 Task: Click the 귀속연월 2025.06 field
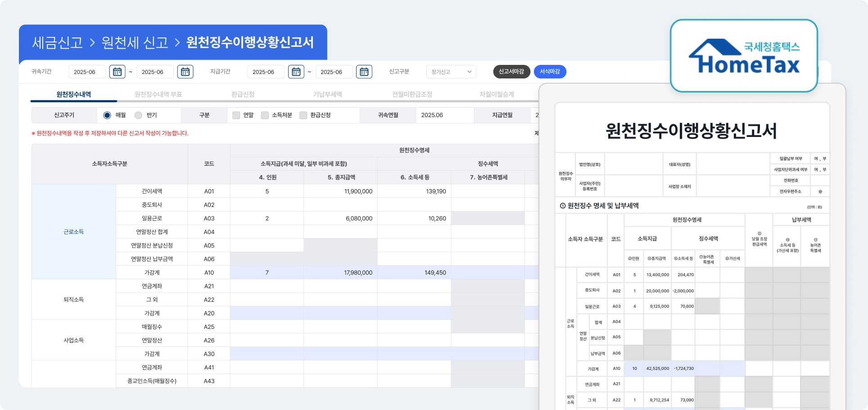coord(445,115)
